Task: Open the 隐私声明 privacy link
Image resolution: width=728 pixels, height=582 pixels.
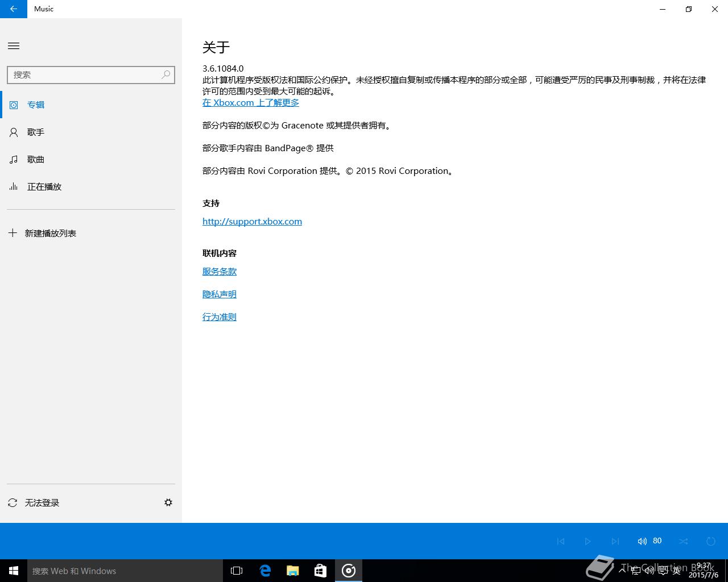Action: click(220, 294)
